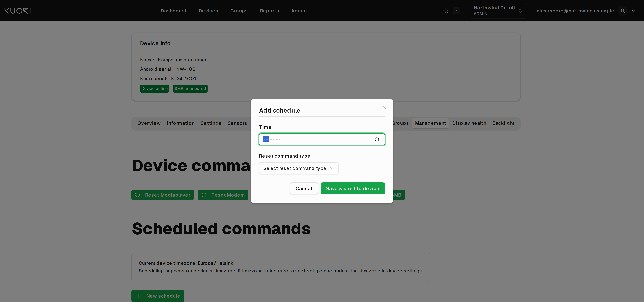Click the New schedule button
The image size is (644, 302).
(x=158, y=296)
